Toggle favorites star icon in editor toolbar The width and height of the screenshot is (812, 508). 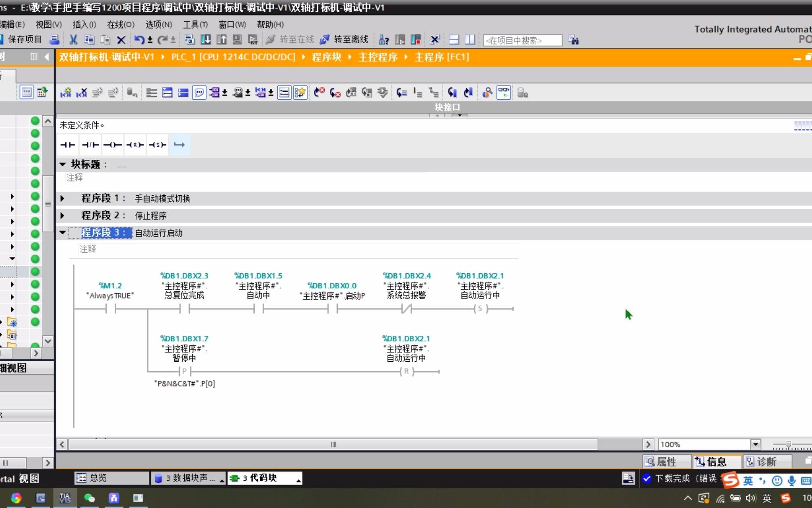pyautogui.click(x=300, y=93)
